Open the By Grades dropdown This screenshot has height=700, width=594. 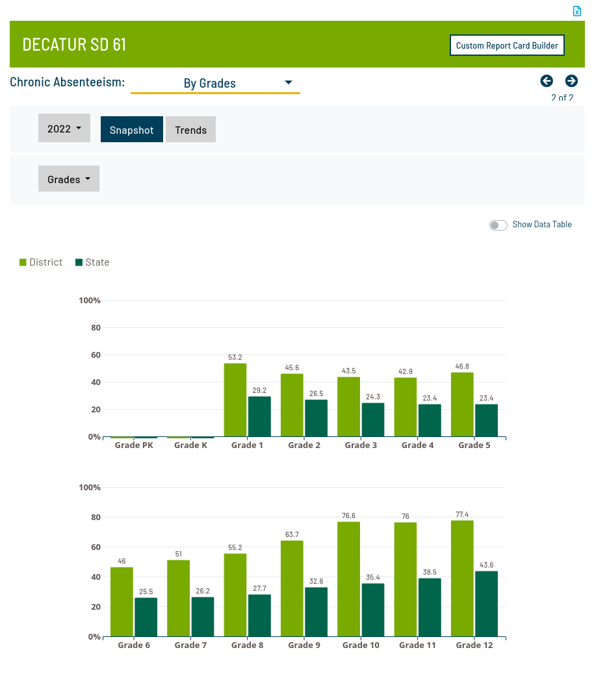(x=215, y=83)
